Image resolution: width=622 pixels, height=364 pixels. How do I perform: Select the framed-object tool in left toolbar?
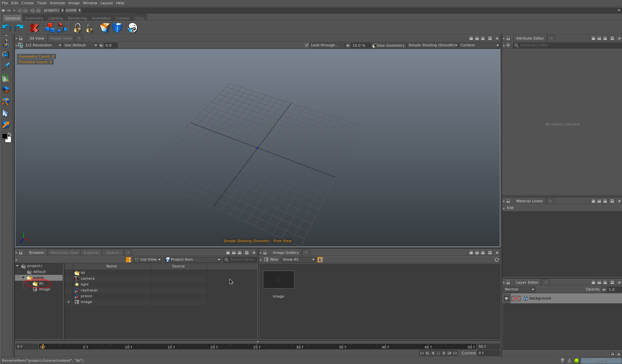click(x=6, y=55)
